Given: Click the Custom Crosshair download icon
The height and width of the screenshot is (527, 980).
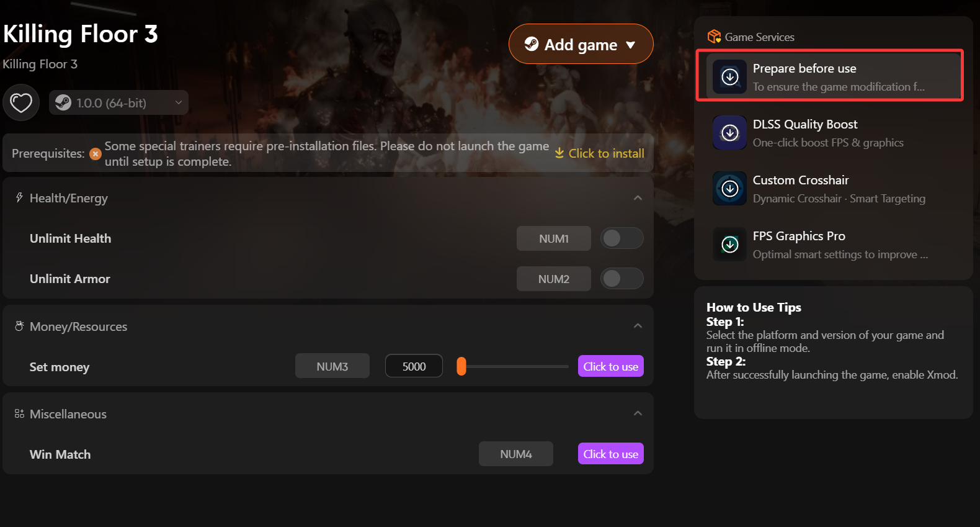Looking at the screenshot, I should tap(729, 189).
